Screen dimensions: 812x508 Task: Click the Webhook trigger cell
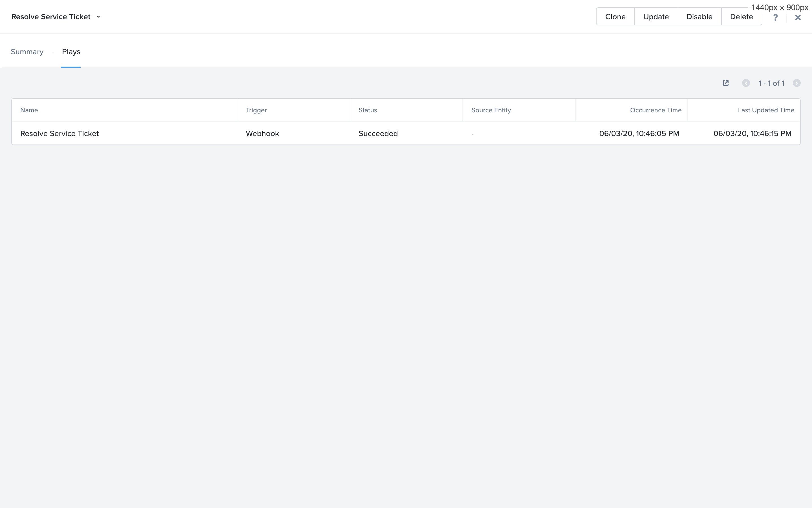pyautogui.click(x=262, y=133)
